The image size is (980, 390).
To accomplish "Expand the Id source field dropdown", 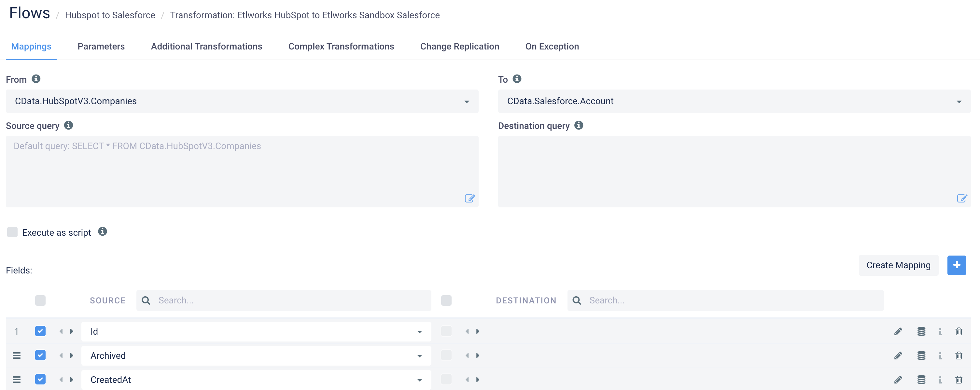I will [256, 332].
